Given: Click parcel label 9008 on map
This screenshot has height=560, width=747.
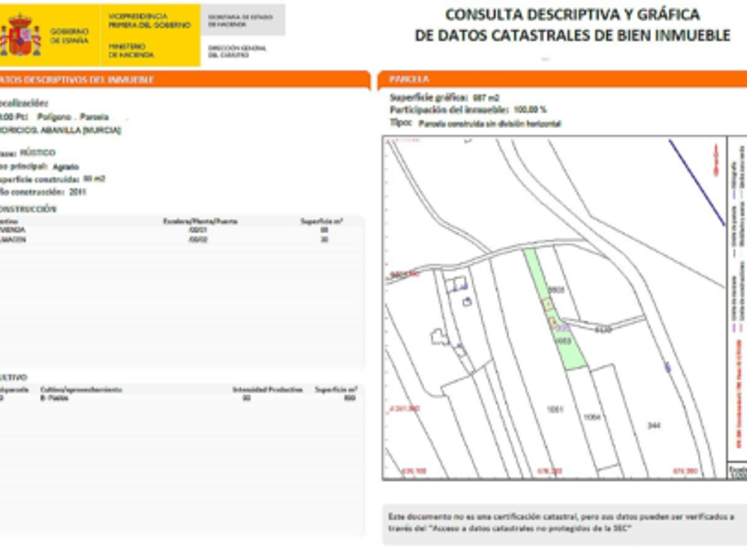Looking at the screenshot, I should point(557,290).
